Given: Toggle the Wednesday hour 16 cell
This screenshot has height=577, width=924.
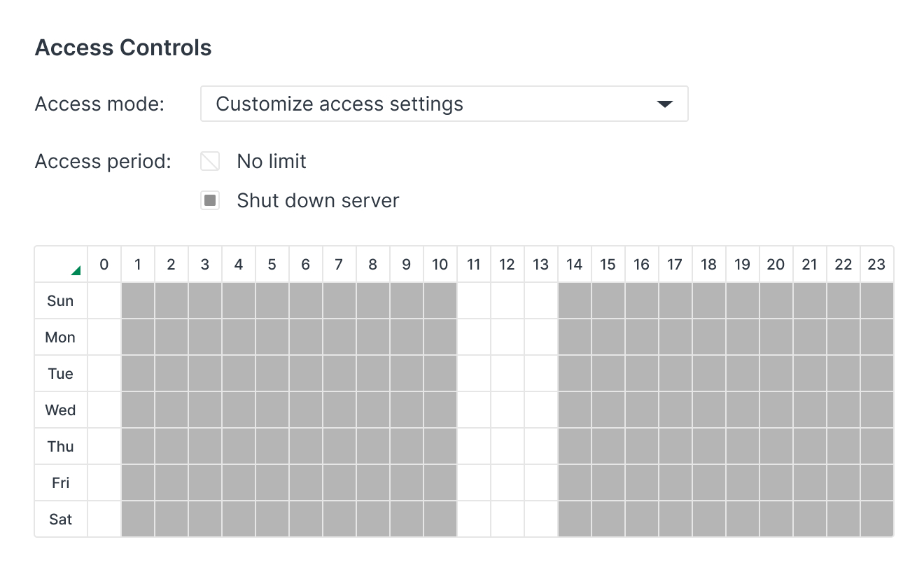Looking at the screenshot, I should pyautogui.click(x=642, y=410).
